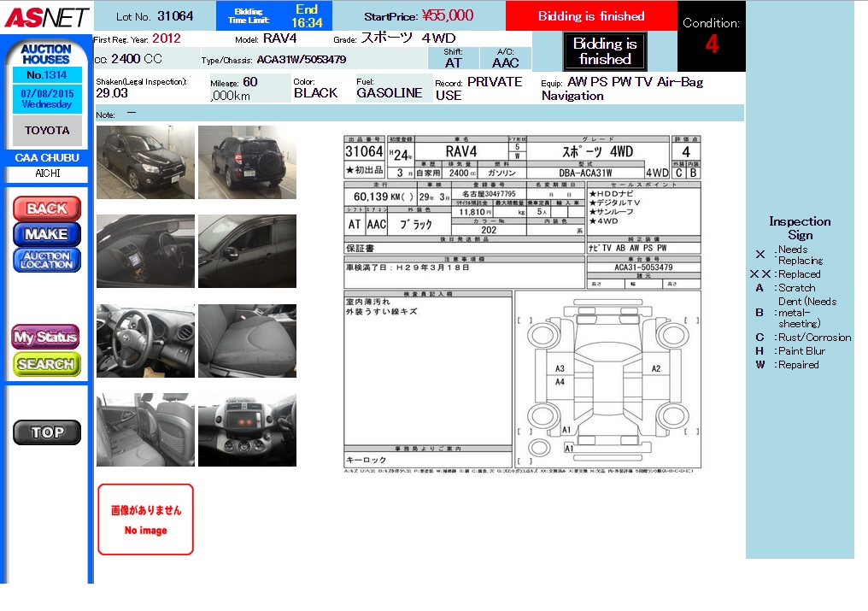This screenshot has width=868, height=611.
Task: Open the Auction Location button
Action: pyautogui.click(x=47, y=260)
